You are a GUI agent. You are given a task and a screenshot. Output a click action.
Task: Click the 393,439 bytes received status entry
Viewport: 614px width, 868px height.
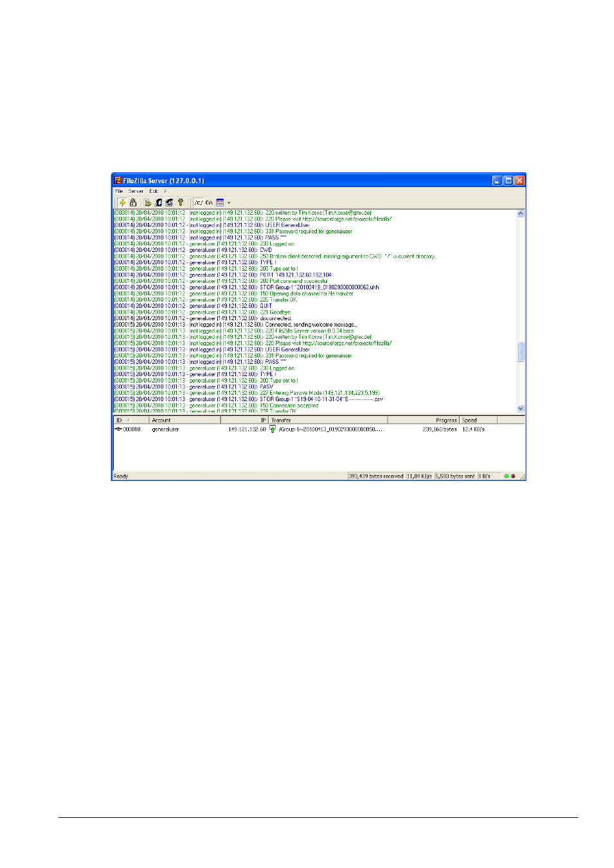click(376, 476)
